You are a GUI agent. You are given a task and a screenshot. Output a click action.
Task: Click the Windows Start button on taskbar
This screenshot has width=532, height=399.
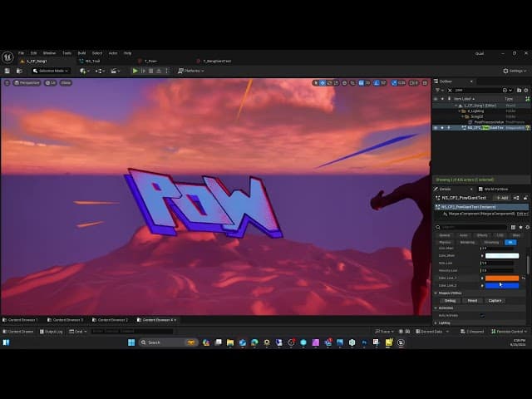(131, 342)
